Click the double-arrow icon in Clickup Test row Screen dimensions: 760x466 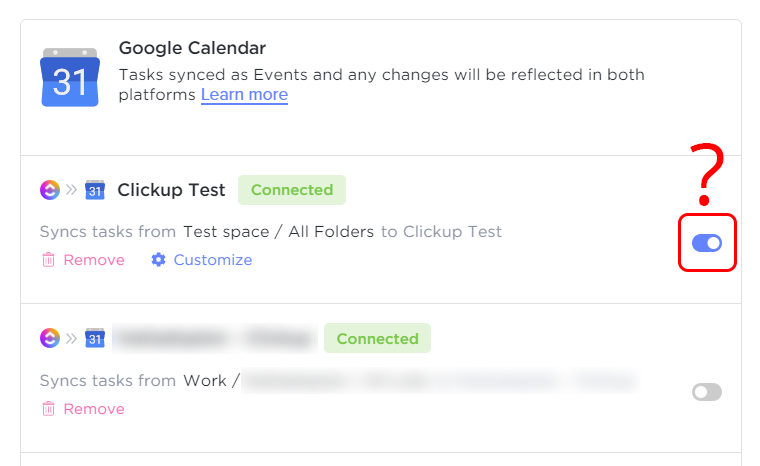71,190
